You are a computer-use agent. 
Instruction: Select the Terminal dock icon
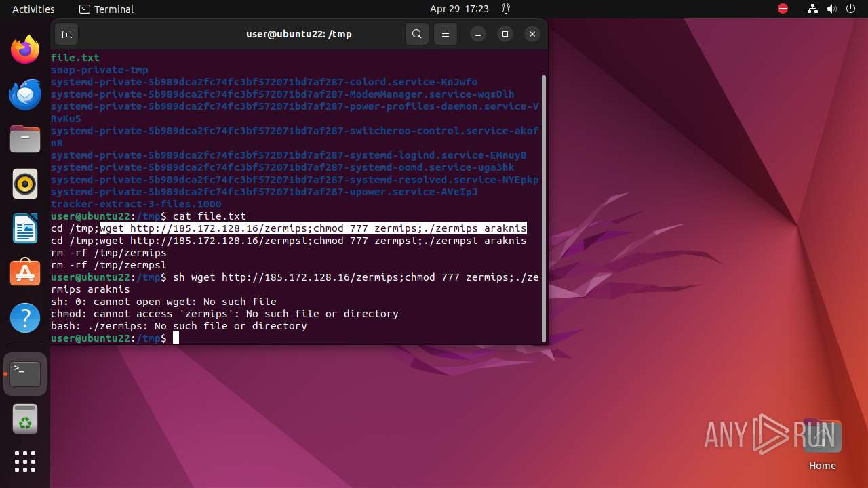coord(25,374)
